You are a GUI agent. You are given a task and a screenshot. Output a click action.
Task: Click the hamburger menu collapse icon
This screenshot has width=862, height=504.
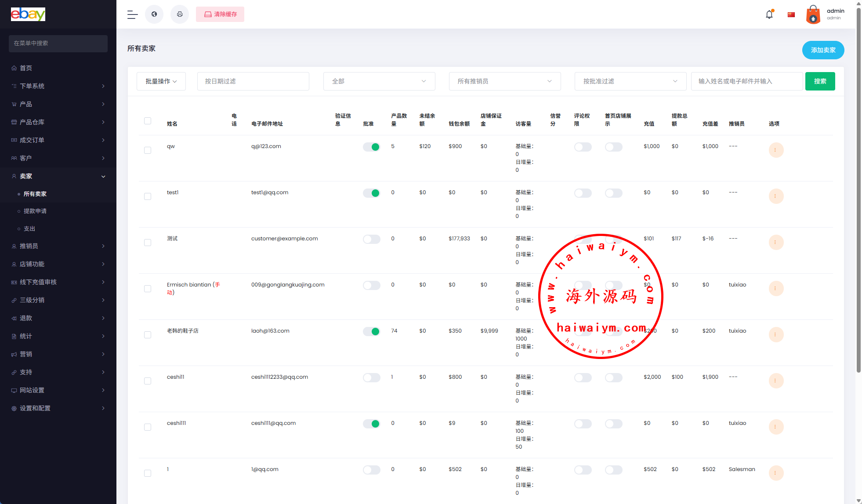tap(132, 15)
